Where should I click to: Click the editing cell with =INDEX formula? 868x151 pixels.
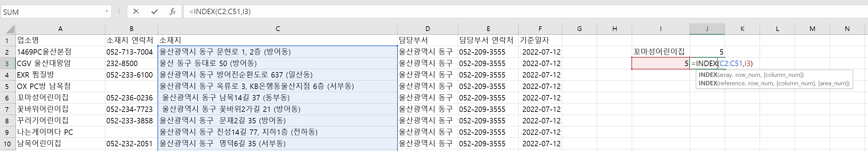(722, 63)
